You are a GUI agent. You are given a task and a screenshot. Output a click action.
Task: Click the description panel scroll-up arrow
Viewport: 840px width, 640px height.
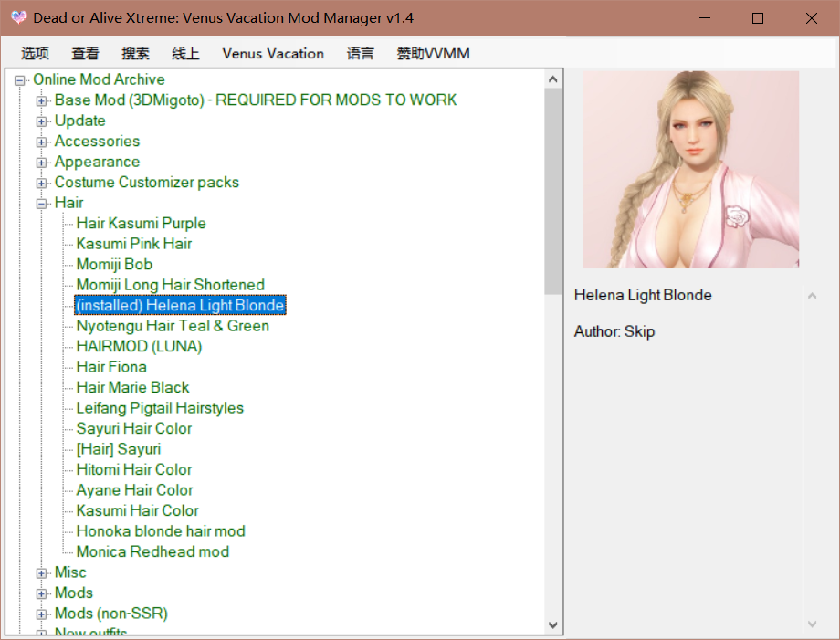[x=812, y=296]
